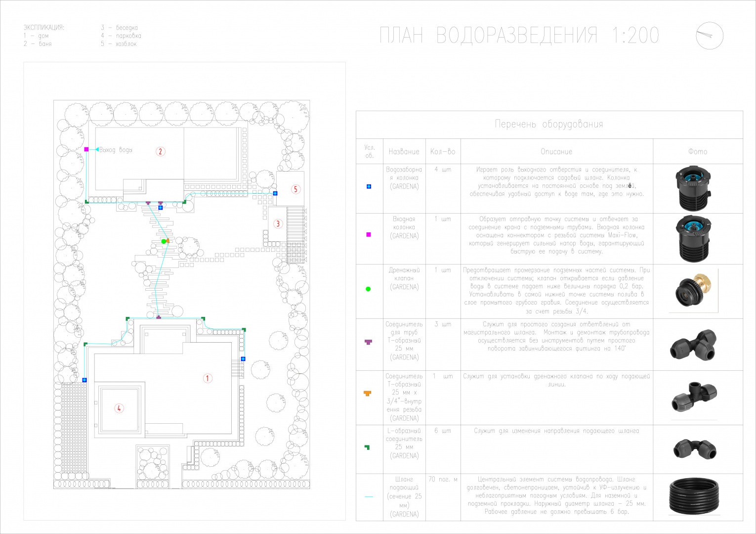Image resolution: width=756 pixels, height=534 pixels.
Task: Click the blue square symbol in the equipment legend
Action: (369, 186)
